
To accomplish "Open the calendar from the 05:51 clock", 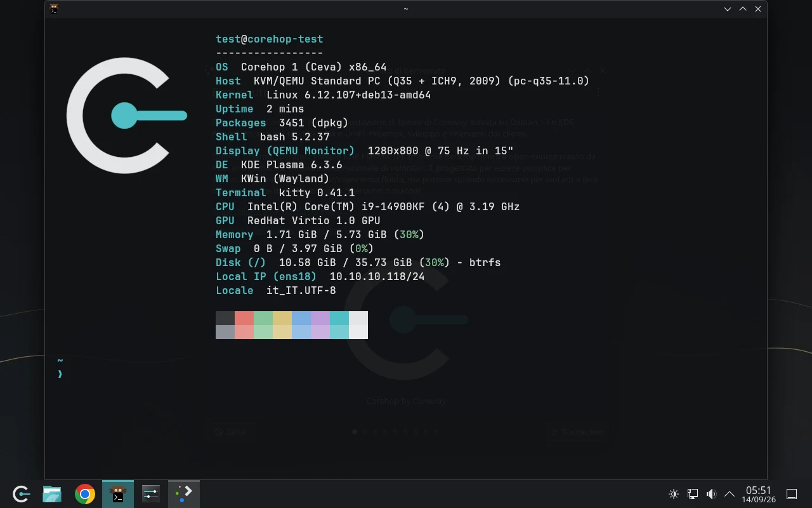I will pos(758,494).
